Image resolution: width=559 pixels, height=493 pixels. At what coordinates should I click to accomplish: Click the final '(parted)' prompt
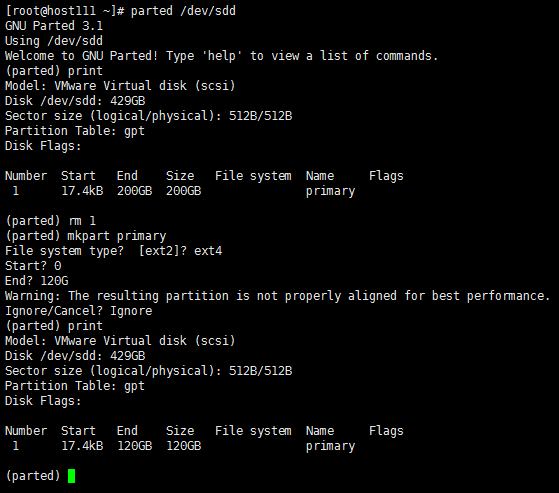(x=33, y=476)
